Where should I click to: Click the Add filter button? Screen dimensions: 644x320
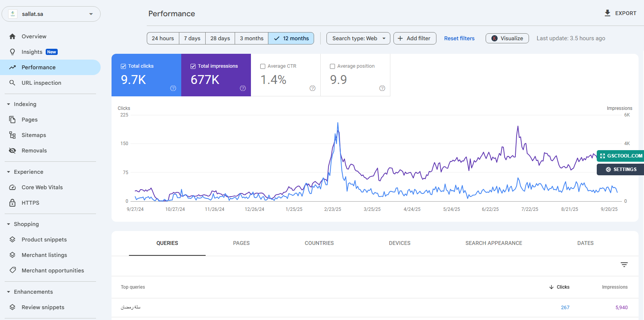[x=415, y=38]
